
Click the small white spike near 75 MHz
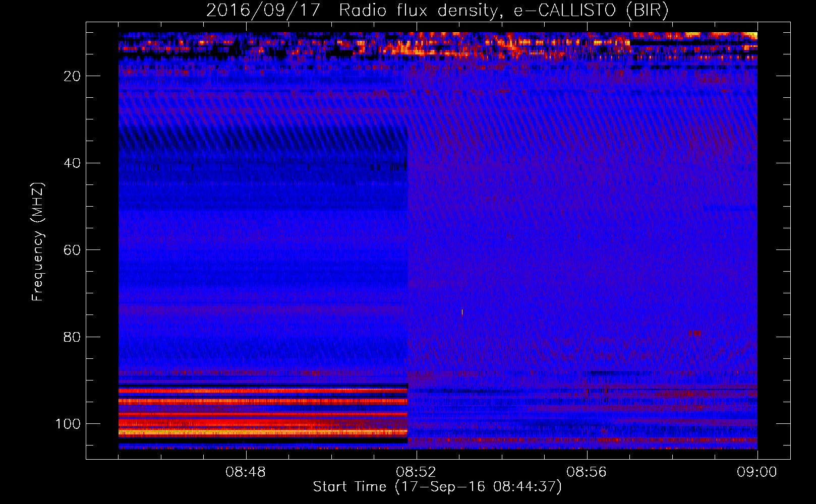pyautogui.click(x=462, y=312)
